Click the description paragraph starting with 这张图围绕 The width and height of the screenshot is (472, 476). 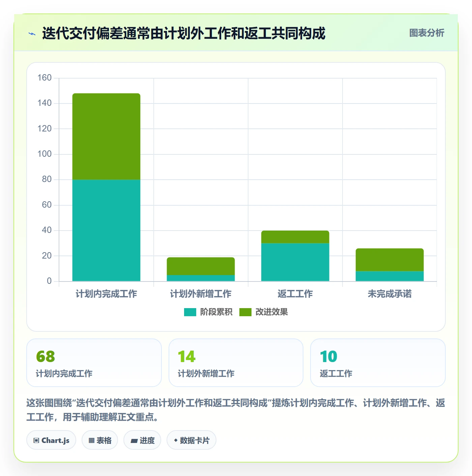(x=236, y=410)
